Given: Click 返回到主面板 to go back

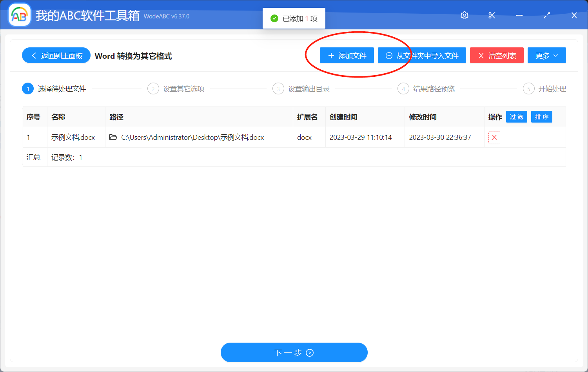Looking at the screenshot, I should click(56, 55).
